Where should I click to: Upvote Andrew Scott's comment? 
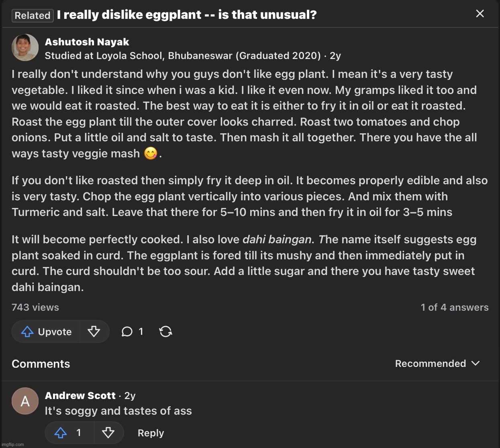[x=61, y=433]
